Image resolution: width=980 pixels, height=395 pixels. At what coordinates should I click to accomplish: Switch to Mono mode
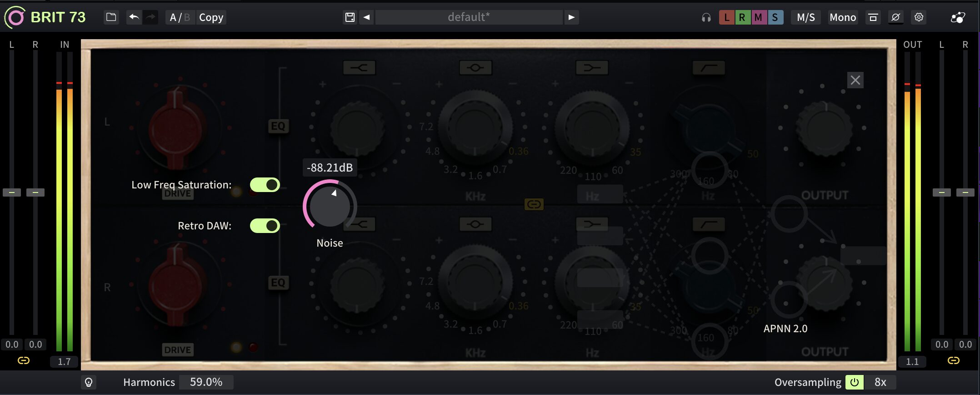click(x=843, y=17)
